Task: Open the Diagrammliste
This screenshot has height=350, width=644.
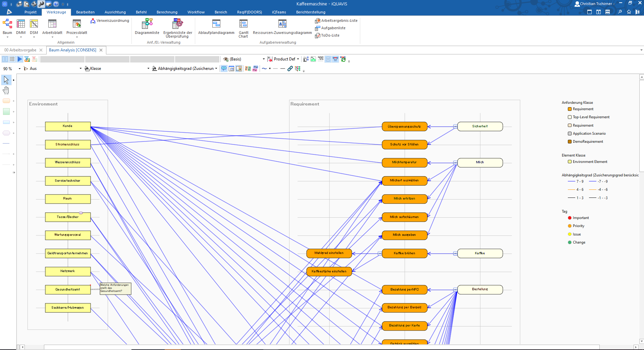Action: [147, 27]
